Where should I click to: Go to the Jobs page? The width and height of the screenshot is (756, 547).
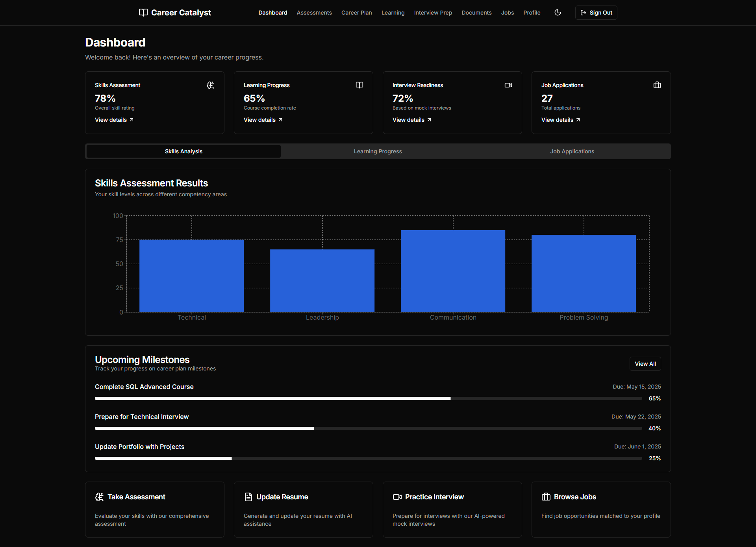[507, 13]
